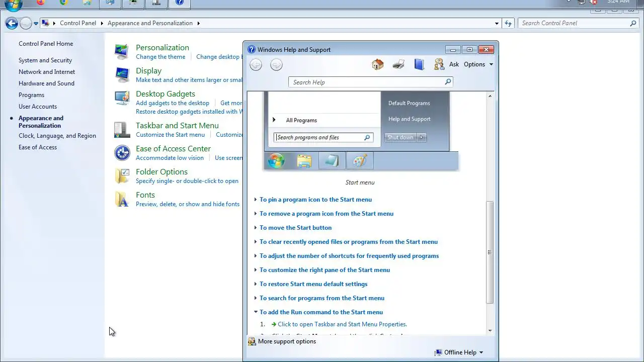Open Control Panel Home in sidebar
Image resolution: width=644 pixels, height=362 pixels.
(x=46, y=44)
